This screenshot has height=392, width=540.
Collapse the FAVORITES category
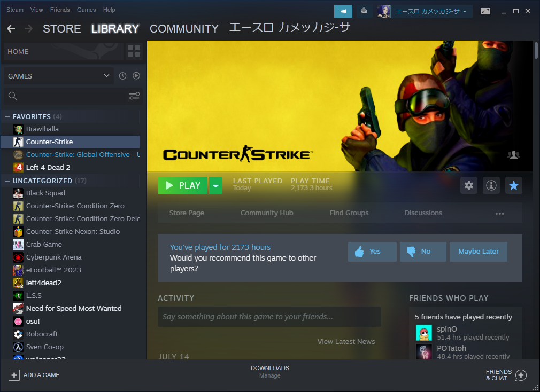(x=7, y=116)
